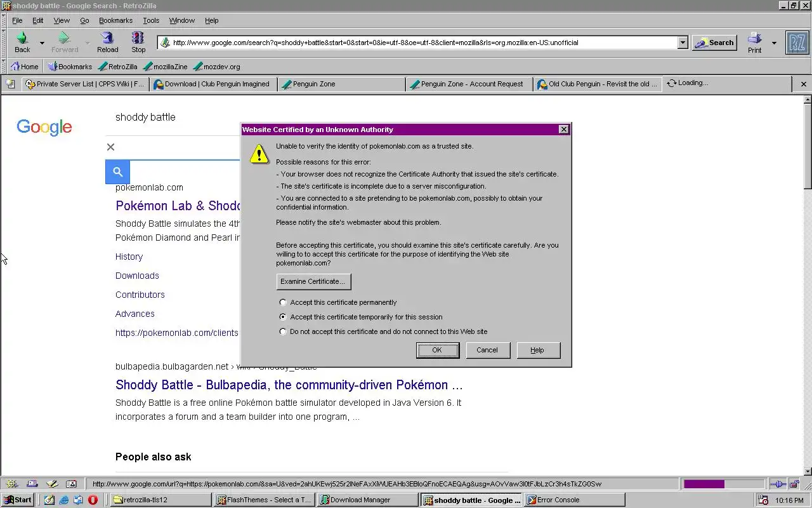Open the mozdev.org bookmark
Viewport: 812px width, 508px height.
tap(217, 66)
